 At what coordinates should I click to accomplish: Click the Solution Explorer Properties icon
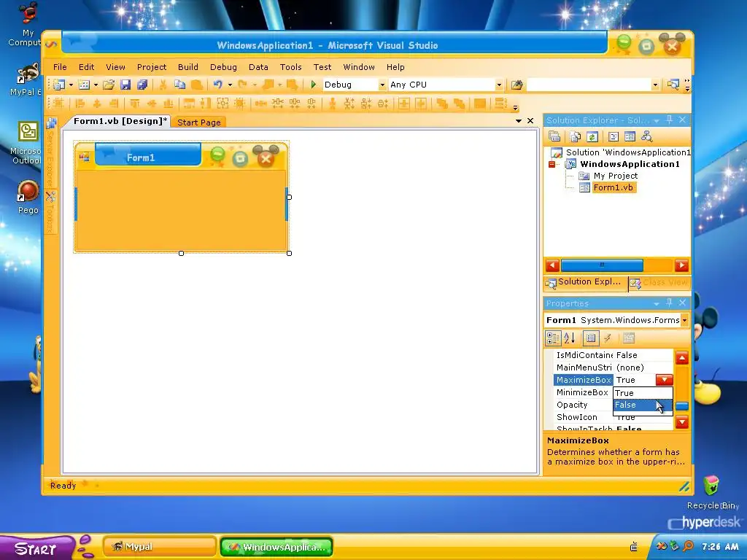554,136
